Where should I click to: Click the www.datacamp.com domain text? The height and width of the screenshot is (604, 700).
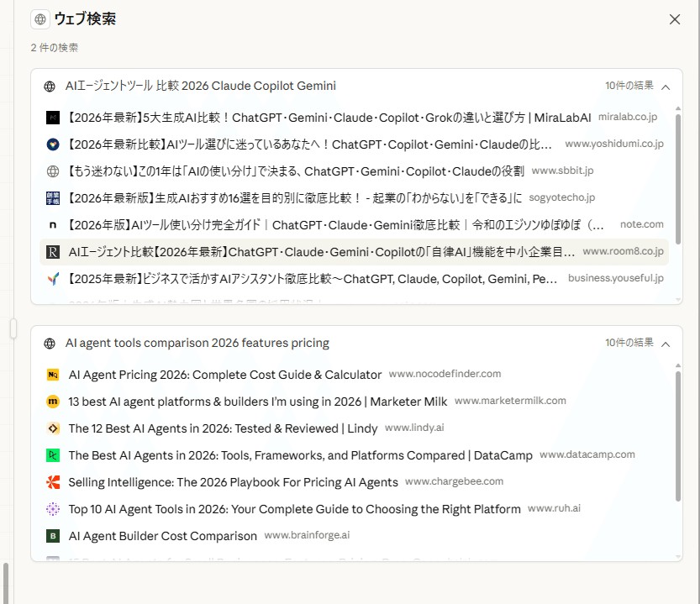pyautogui.click(x=587, y=454)
